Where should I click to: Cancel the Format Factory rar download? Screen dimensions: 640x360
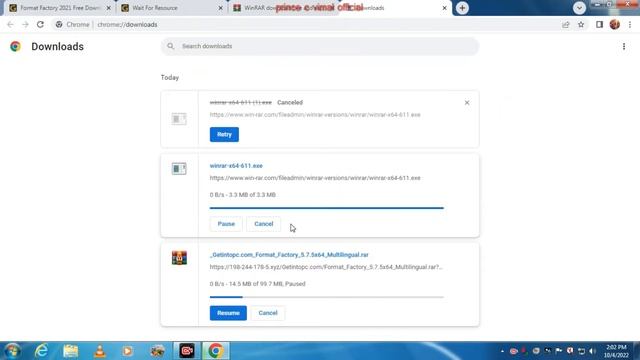(x=268, y=313)
